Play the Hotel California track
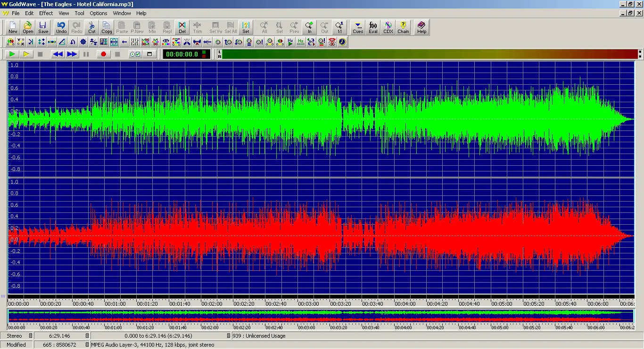Screen dimensions: 644x349 [x=11, y=54]
